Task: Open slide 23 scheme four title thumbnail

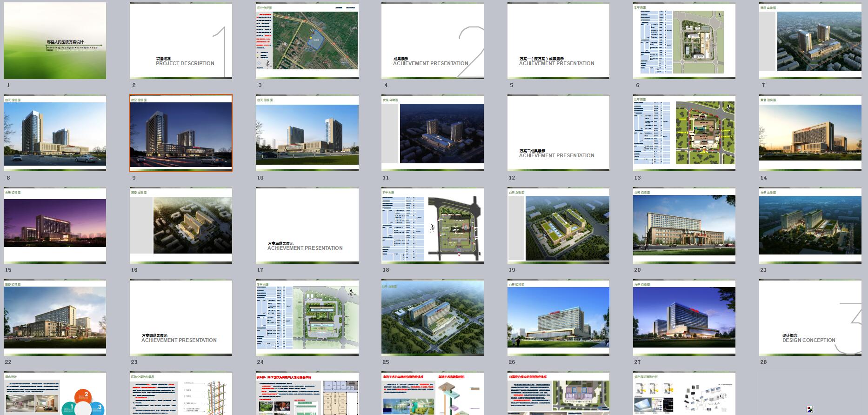Action: point(181,318)
